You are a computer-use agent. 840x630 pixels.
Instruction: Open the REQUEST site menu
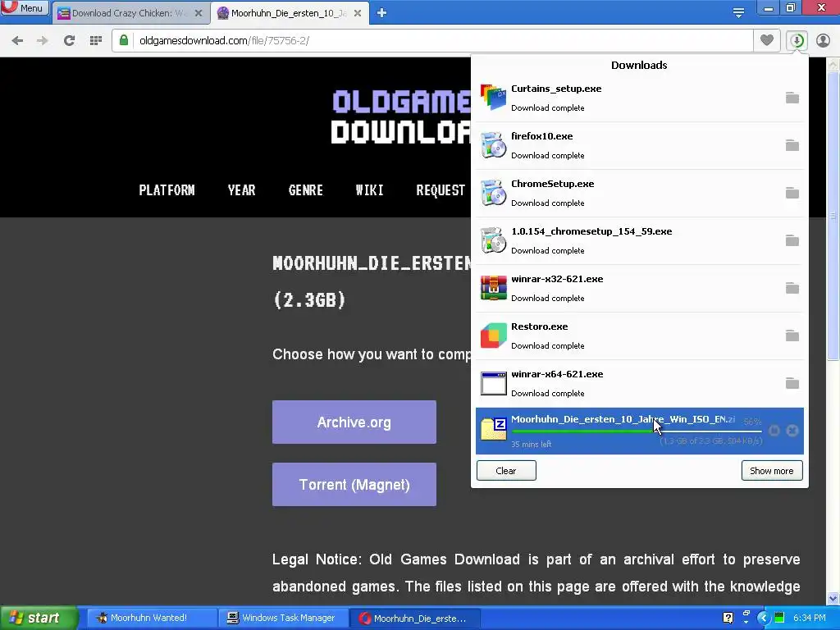441,190
